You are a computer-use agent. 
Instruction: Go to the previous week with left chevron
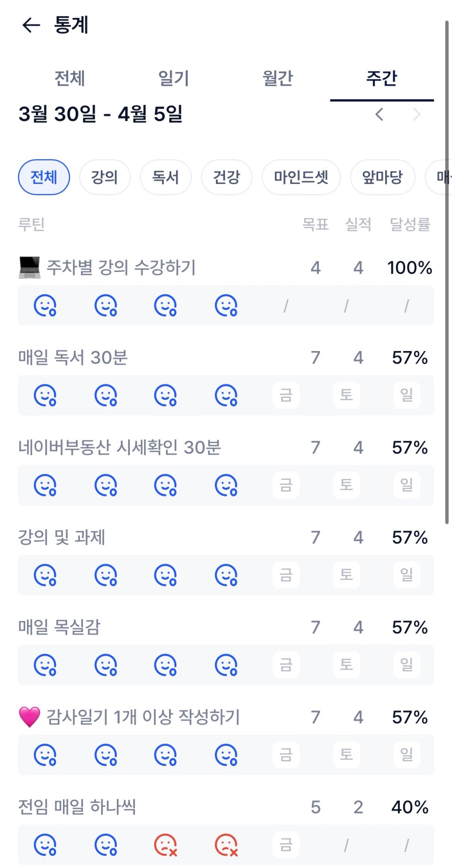click(379, 114)
